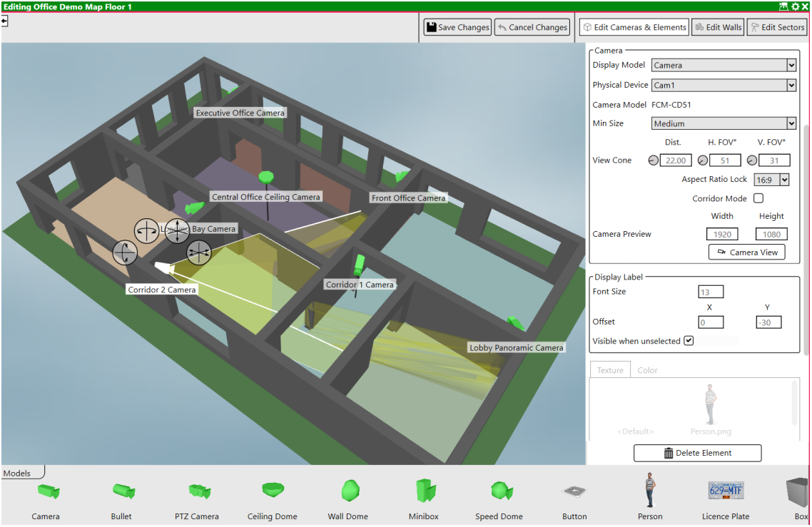Click the Camera Preview Width field
812x527 pixels.
coord(722,234)
